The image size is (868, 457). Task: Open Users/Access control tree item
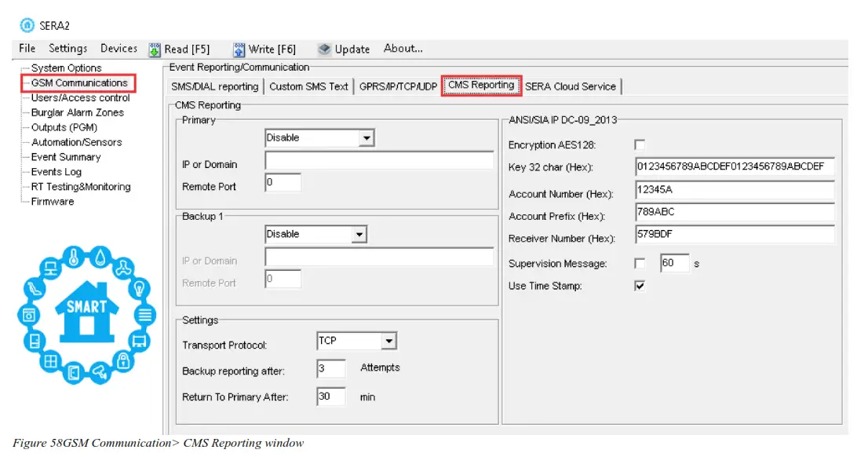[80, 98]
